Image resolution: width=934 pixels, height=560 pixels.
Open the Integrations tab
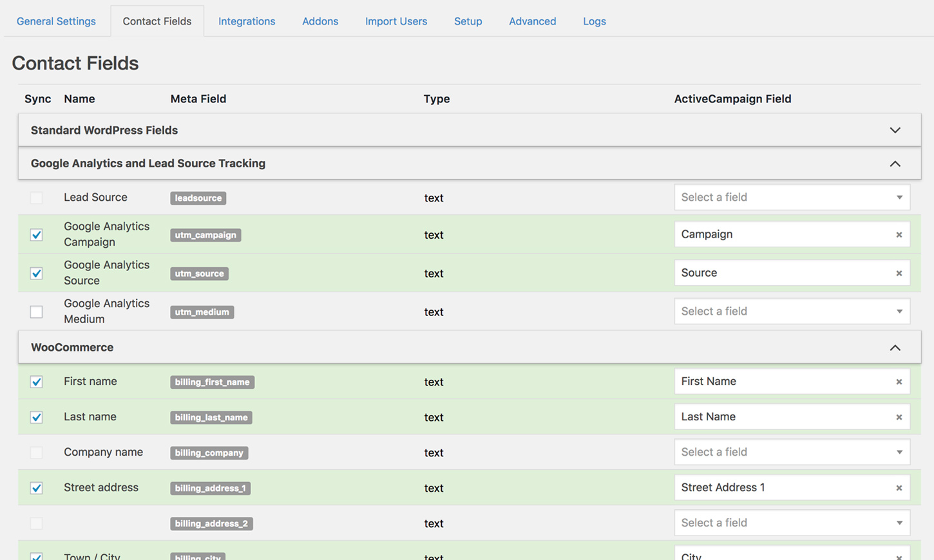(x=247, y=21)
